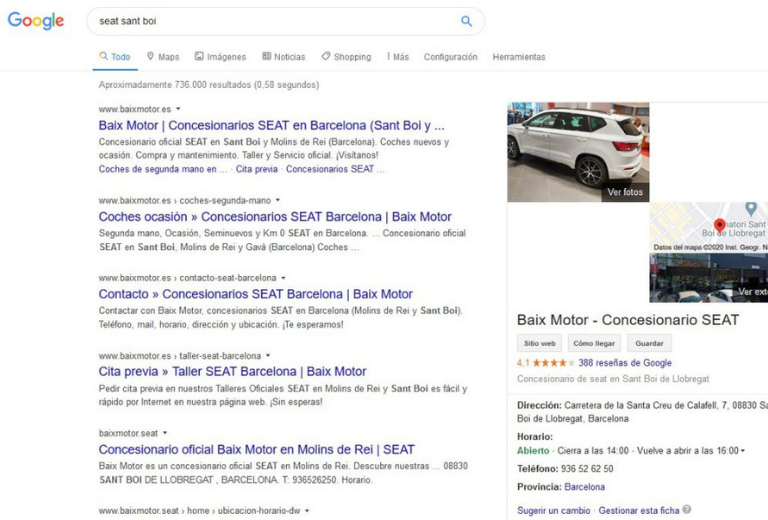
Task: Click the red map pin marker
Action: click(x=720, y=225)
